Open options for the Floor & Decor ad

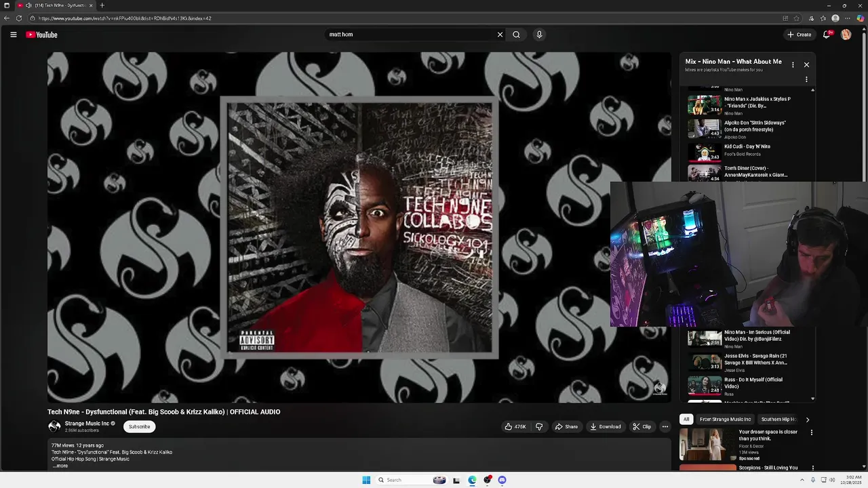[811, 432]
